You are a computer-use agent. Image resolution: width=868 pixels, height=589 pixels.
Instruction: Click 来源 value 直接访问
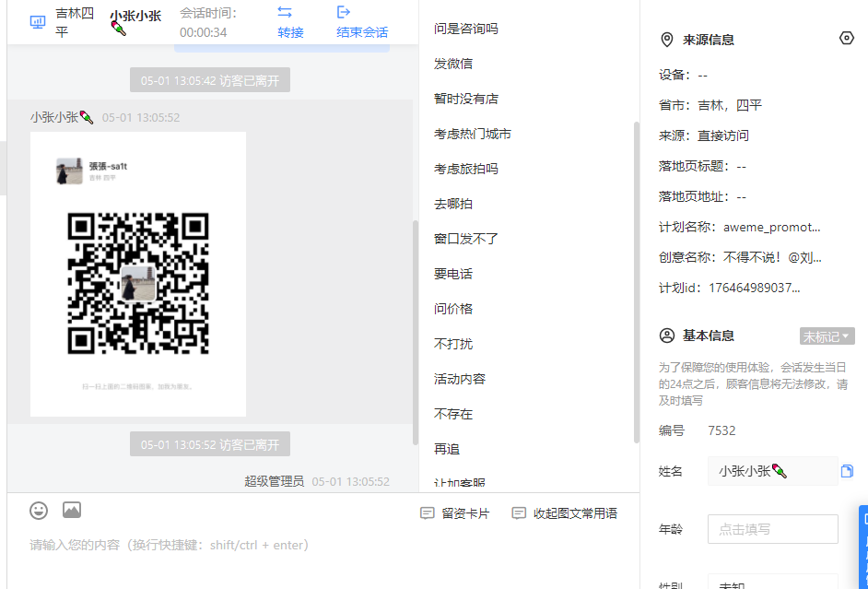point(723,135)
